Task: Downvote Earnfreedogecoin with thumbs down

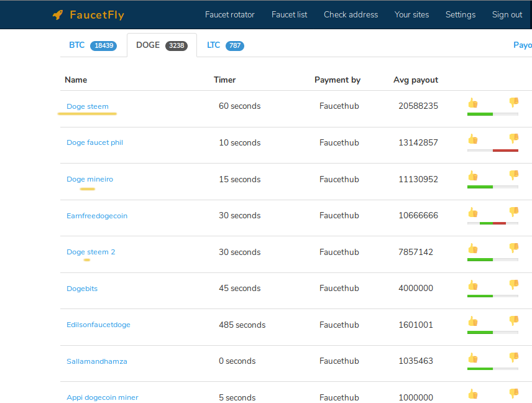Action: pos(514,211)
